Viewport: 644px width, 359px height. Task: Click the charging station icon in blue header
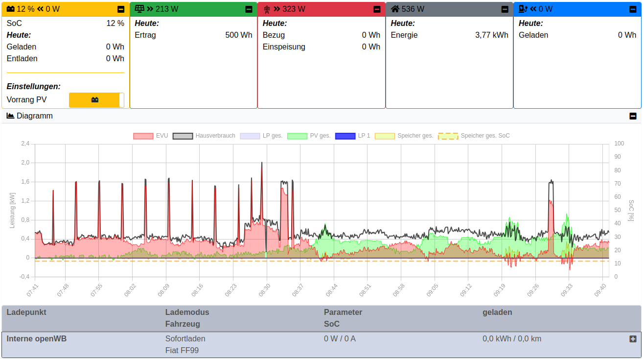point(523,9)
